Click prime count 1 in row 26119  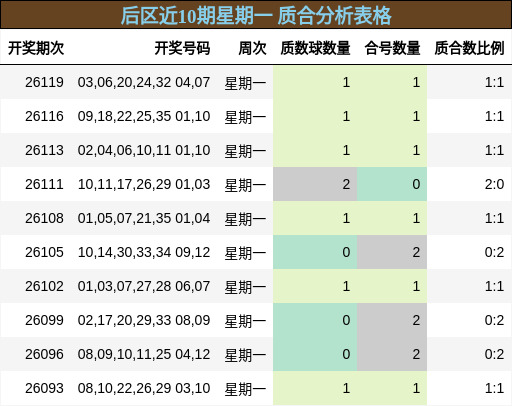tap(346, 82)
